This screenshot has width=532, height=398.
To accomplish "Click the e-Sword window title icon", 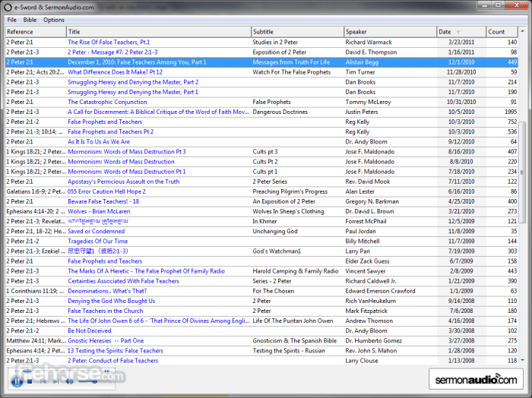I will [8, 7].
